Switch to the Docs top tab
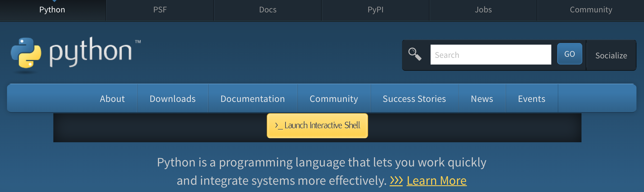The image size is (644, 192). (x=268, y=10)
